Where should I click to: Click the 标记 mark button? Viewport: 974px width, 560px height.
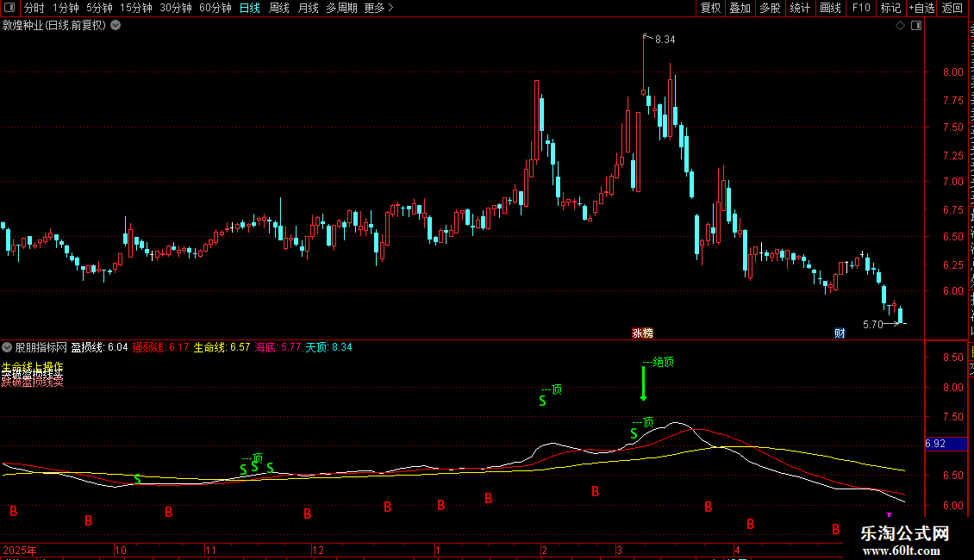890,8
